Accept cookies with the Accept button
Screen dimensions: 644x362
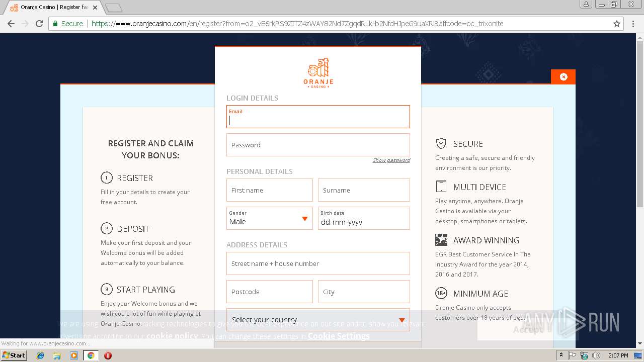pos(528,330)
